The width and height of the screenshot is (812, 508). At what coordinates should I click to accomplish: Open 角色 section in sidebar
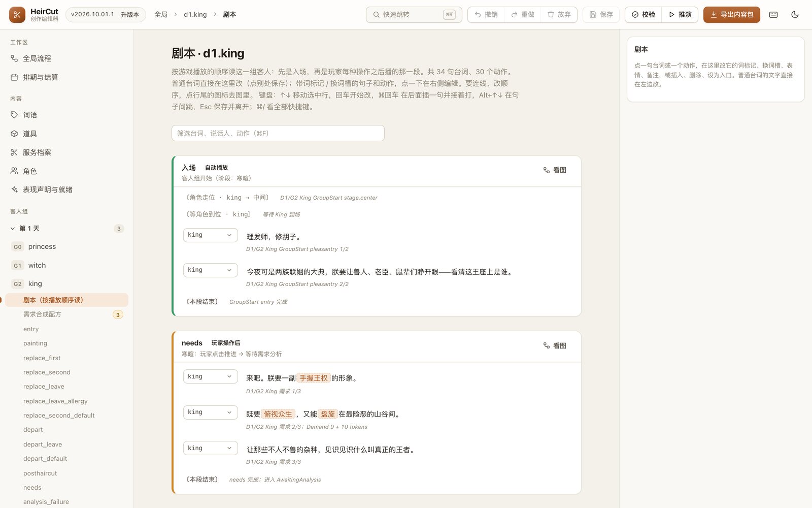(x=67, y=171)
